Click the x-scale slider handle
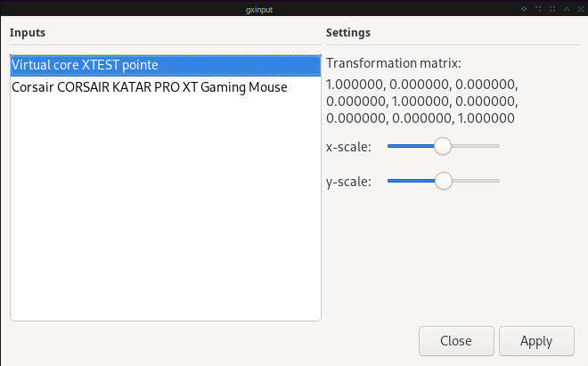The width and height of the screenshot is (588, 366). (x=443, y=146)
